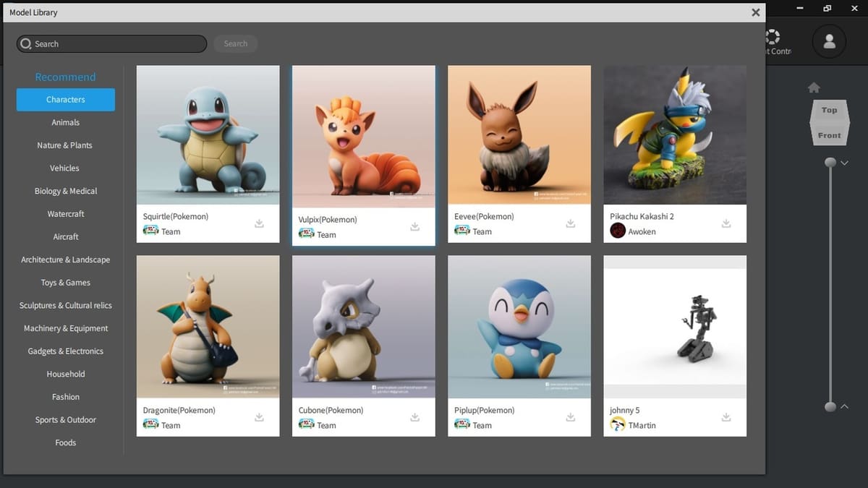Click the Squirtle(Pokemon) title text
Image resolution: width=868 pixels, height=488 pixels.
[x=176, y=216]
